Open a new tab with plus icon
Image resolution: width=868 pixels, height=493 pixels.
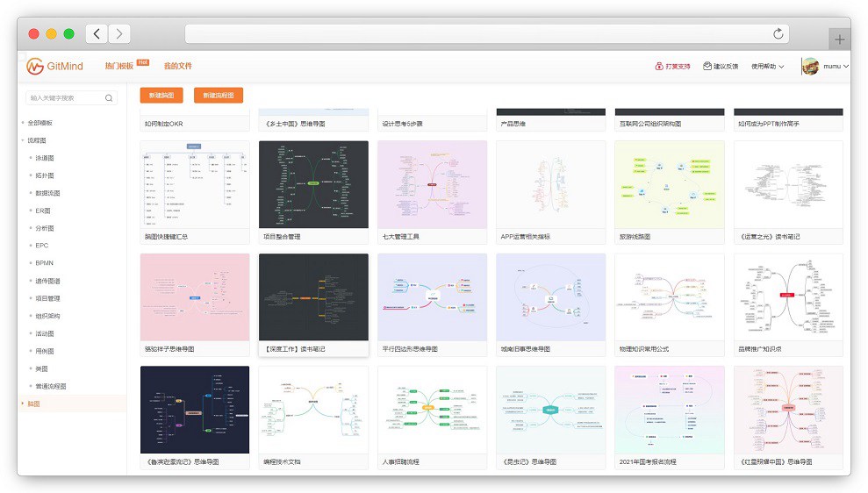coord(839,39)
